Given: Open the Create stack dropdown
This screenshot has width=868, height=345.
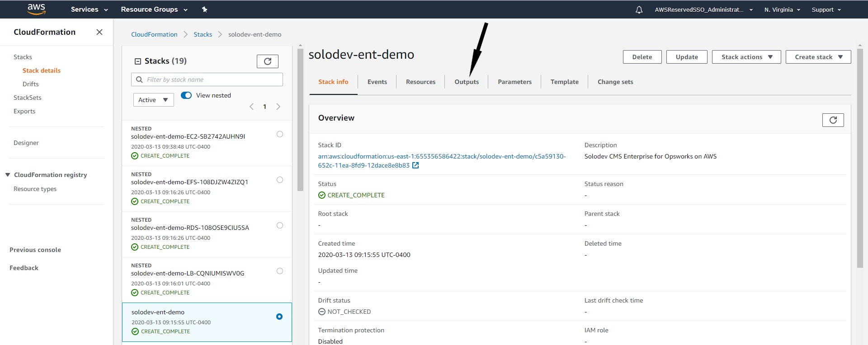Looking at the screenshot, I should tap(818, 57).
